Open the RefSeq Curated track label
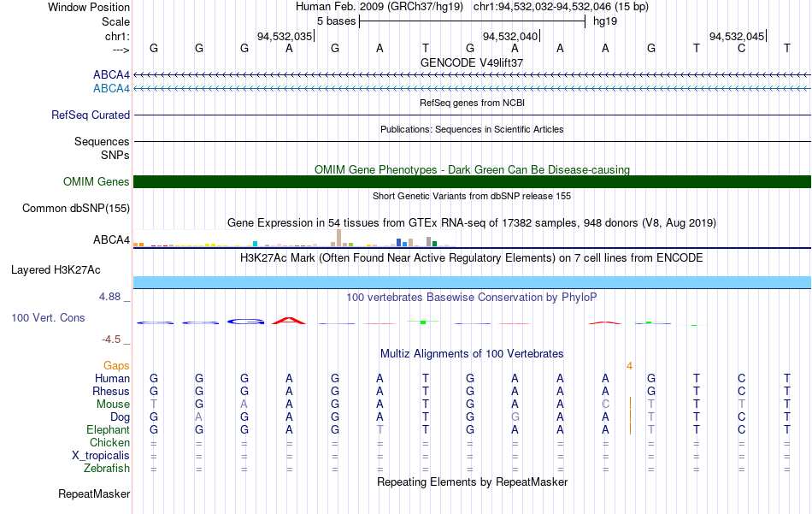 91,115
